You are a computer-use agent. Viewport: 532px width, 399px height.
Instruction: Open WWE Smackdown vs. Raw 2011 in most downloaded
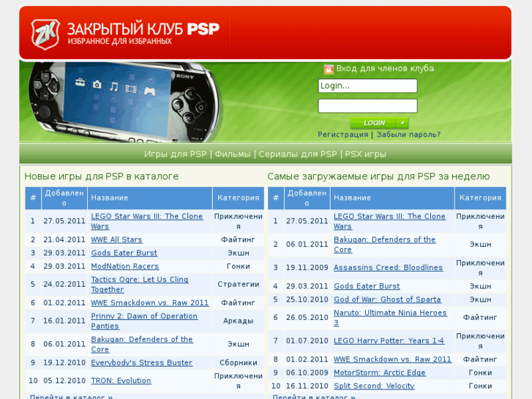[392, 359]
